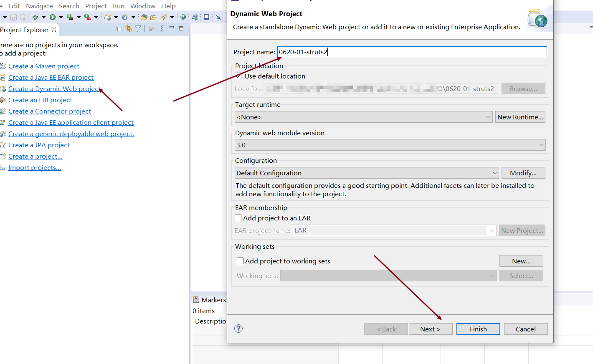Minimize the Project Explorer view
The image size is (593, 364).
[x=172, y=27]
